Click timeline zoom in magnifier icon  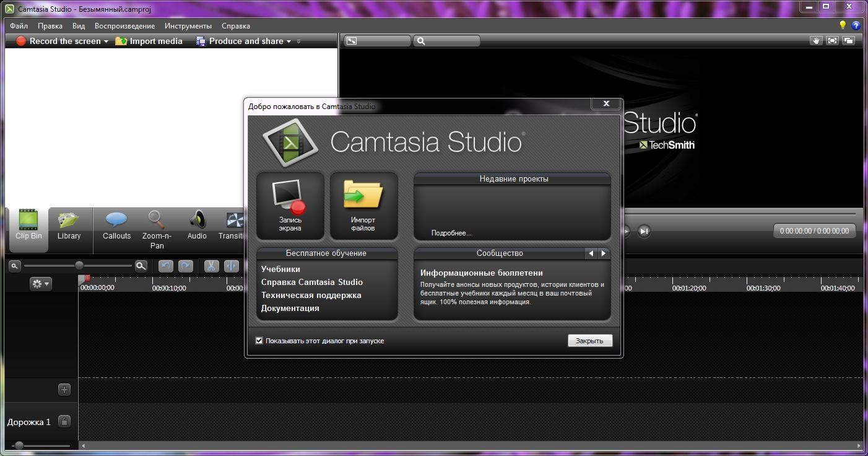[141, 266]
